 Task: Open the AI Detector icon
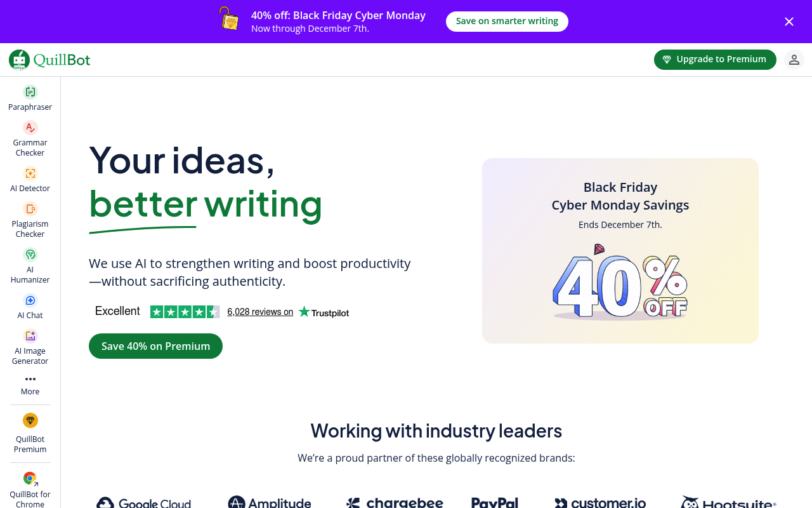pos(30,173)
